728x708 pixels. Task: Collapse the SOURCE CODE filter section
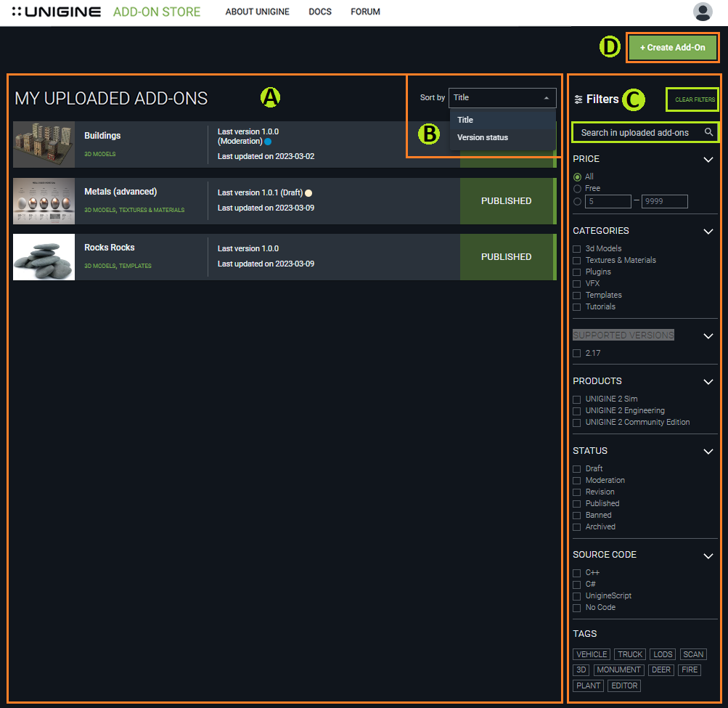click(x=708, y=556)
